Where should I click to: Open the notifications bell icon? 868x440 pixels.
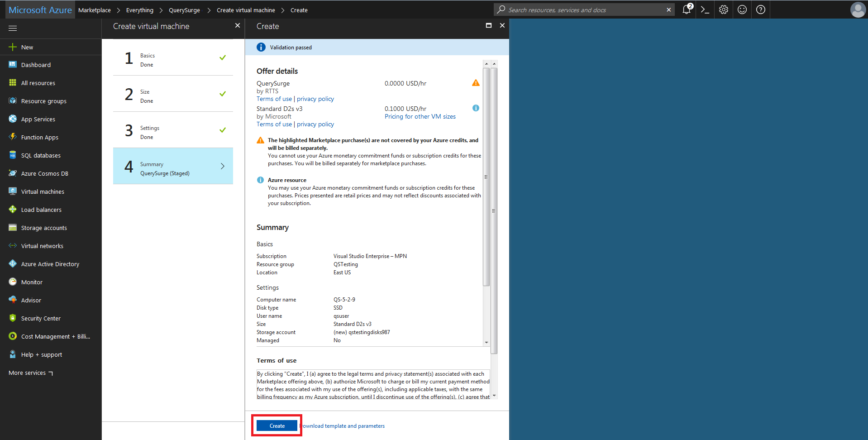pos(687,10)
